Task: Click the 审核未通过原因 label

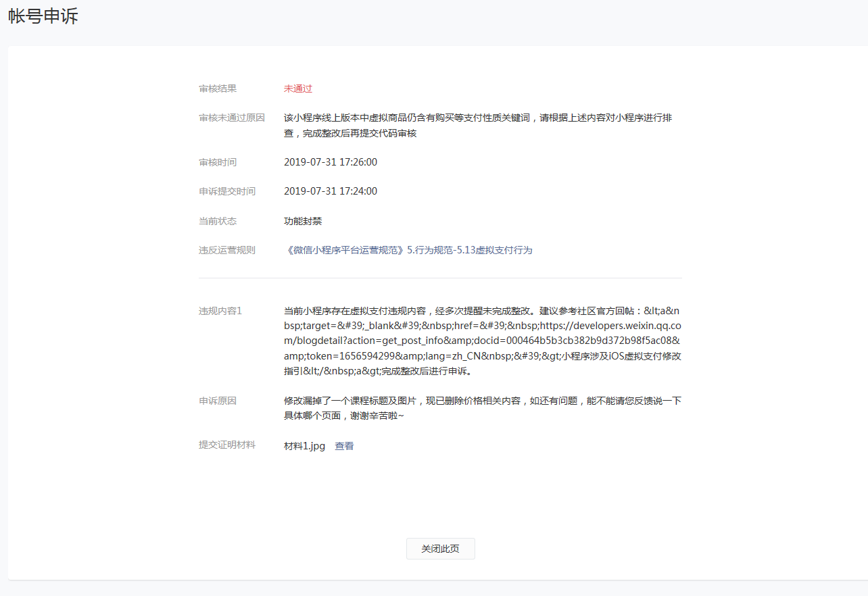Action: [232, 118]
